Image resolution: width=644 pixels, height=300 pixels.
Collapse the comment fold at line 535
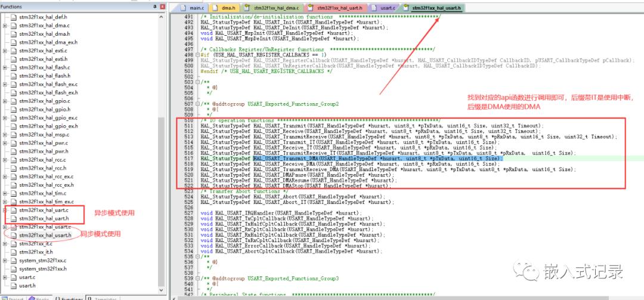(197, 256)
